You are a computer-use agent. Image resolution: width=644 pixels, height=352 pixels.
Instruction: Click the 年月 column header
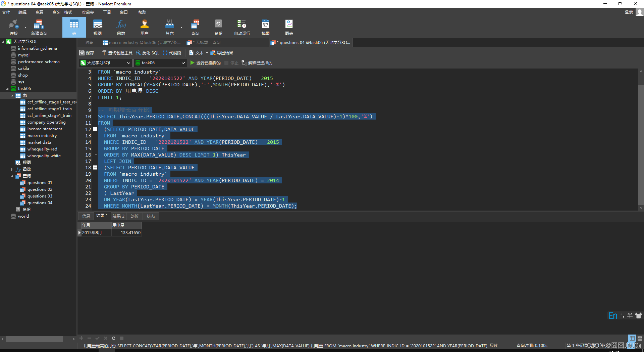tap(96, 225)
